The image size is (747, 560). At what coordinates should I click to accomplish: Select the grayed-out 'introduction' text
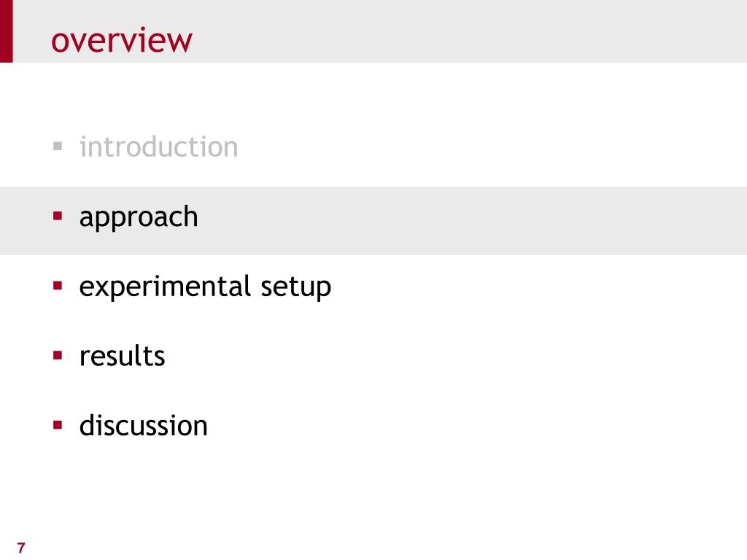point(158,147)
